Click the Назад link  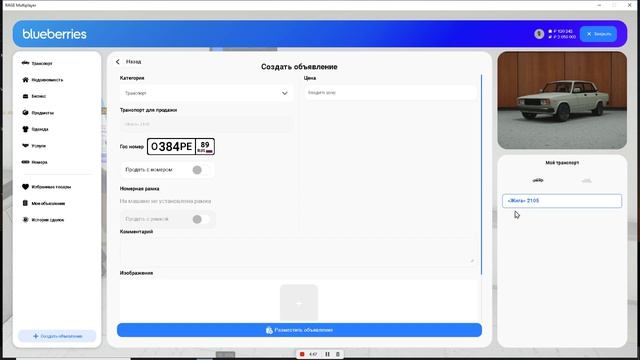tap(133, 62)
